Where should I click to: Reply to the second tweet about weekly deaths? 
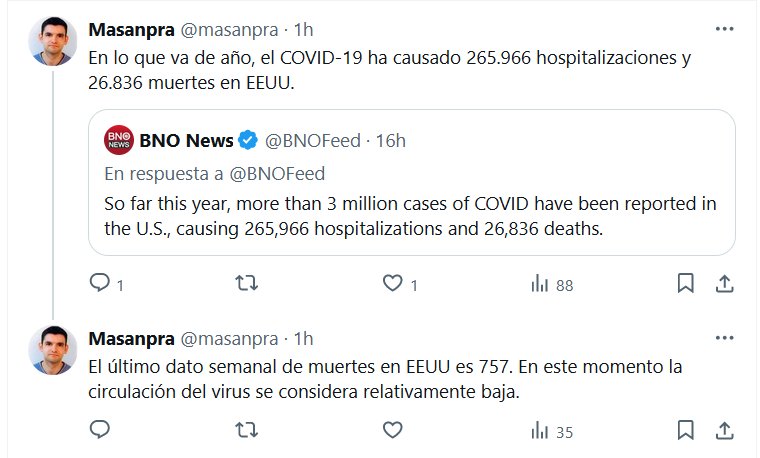(x=100, y=431)
